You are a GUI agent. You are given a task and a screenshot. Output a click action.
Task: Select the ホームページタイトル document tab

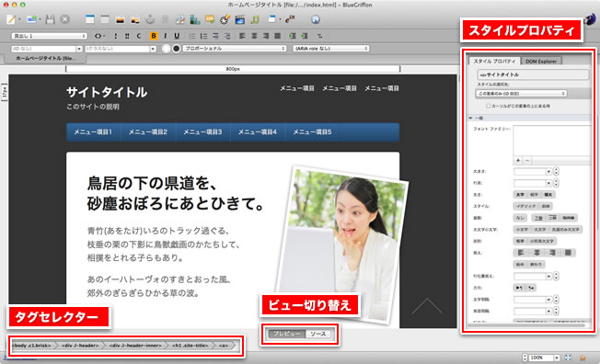(45, 59)
